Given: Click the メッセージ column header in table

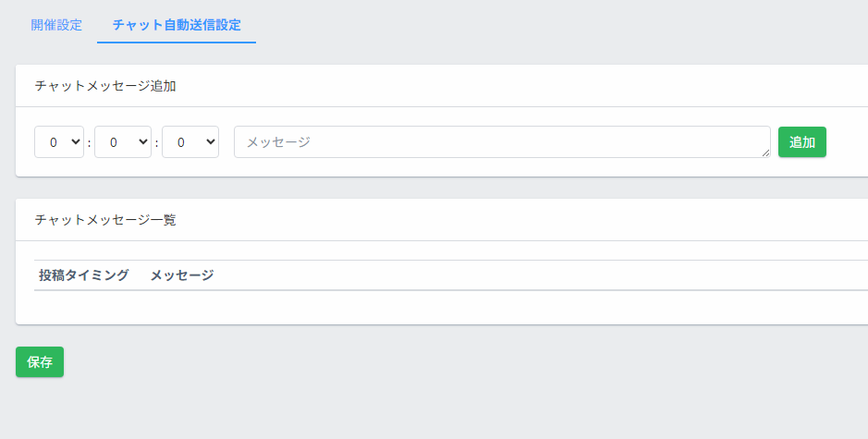Looking at the screenshot, I should [x=182, y=275].
